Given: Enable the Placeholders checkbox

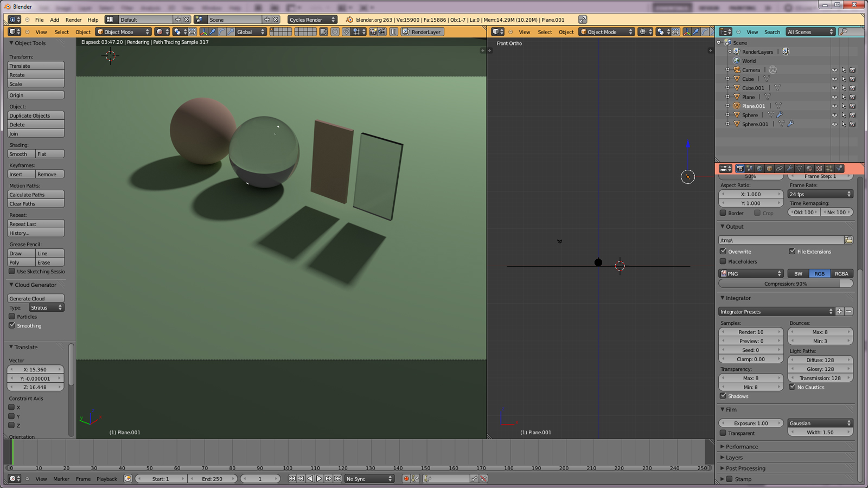Looking at the screenshot, I should pyautogui.click(x=723, y=261).
